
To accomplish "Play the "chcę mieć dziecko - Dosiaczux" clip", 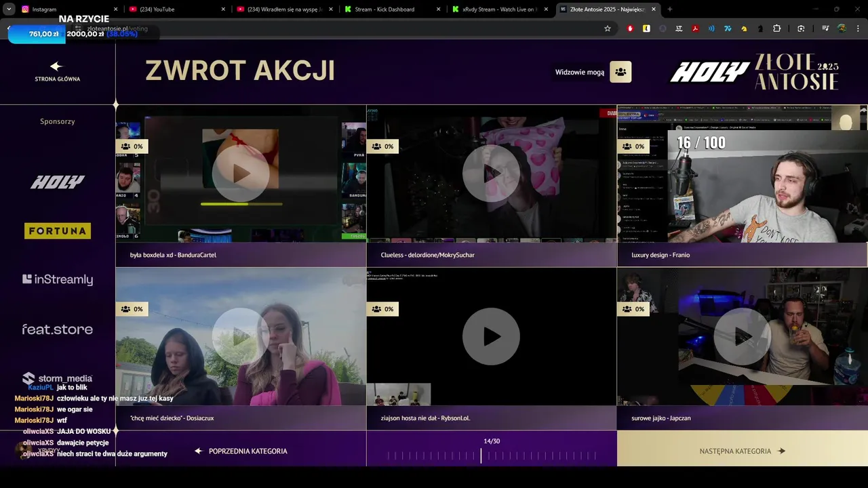I will tap(241, 336).
